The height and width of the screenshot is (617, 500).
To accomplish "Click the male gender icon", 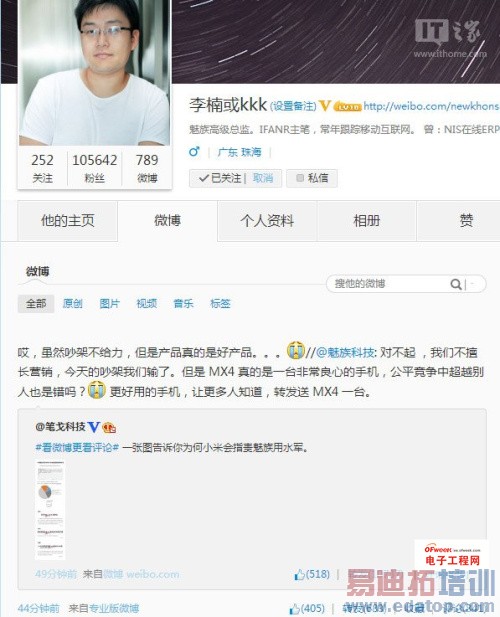I will (x=194, y=151).
